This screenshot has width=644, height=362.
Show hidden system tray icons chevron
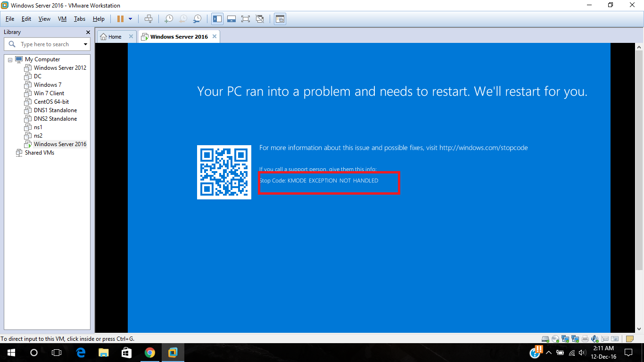(549, 353)
